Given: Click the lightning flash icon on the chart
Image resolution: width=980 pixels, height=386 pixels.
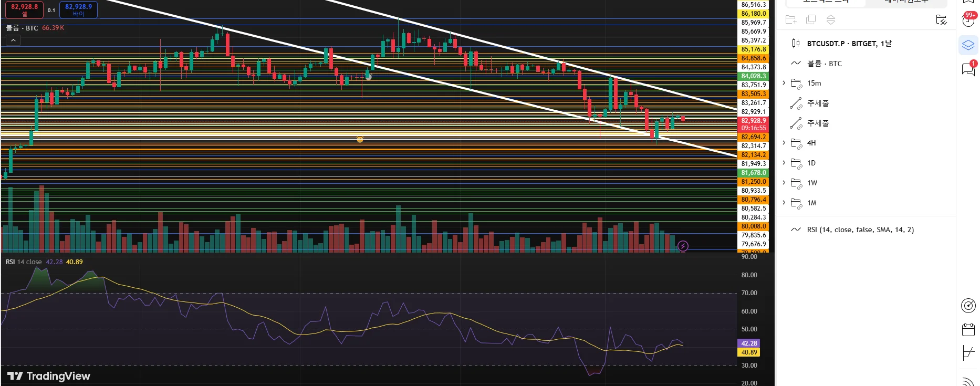Looking at the screenshot, I should click(683, 246).
